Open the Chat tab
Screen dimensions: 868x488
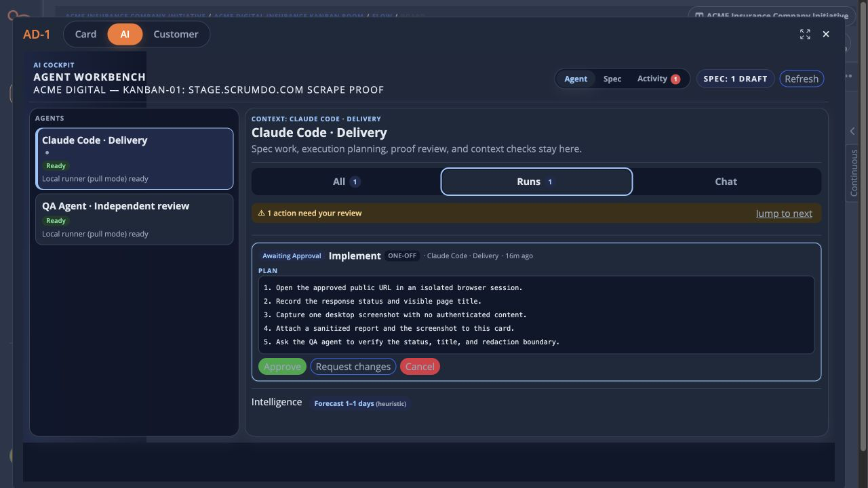click(726, 182)
